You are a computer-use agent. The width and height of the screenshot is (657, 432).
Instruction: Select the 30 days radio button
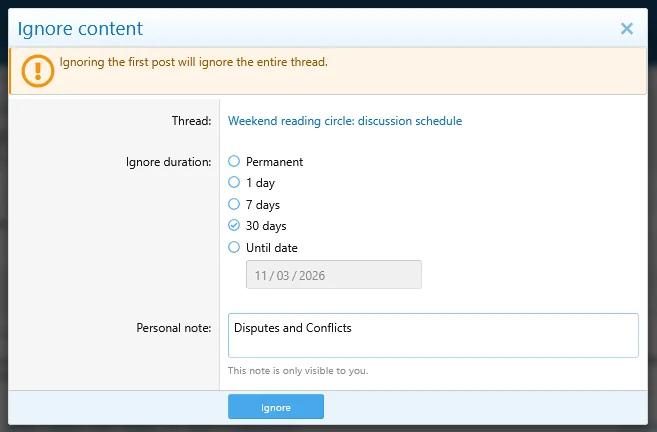[x=234, y=225]
